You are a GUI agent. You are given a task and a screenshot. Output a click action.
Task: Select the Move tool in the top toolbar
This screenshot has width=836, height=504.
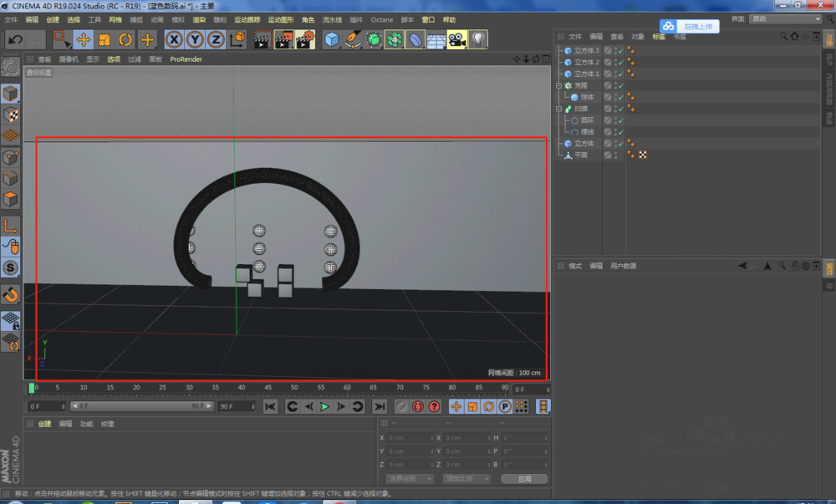tap(84, 39)
